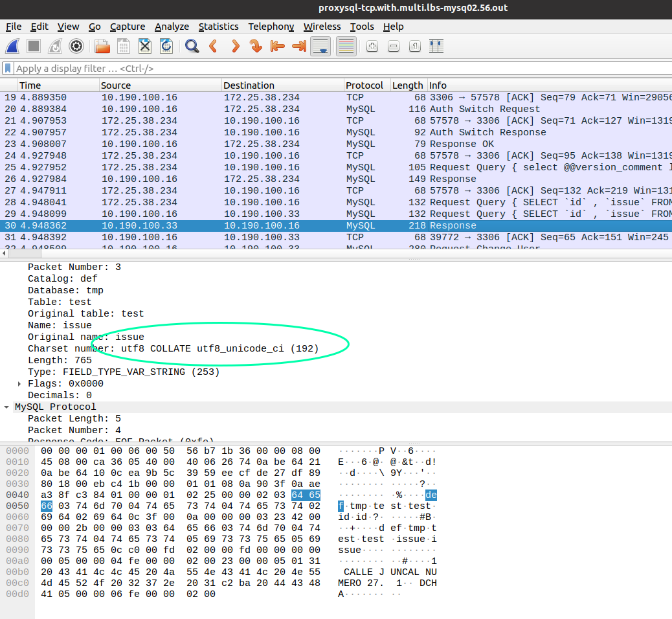
Task: Jump to the first packet
Action: [x=278, y=46]
